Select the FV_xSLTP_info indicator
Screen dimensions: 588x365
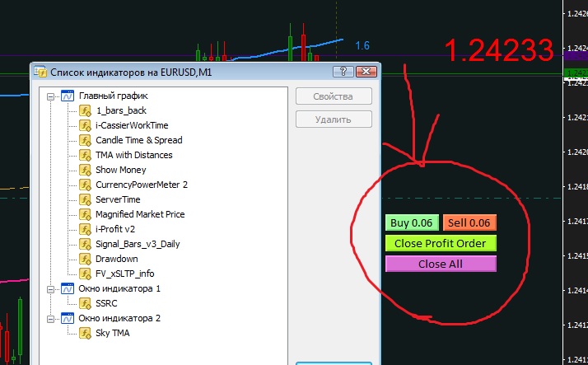point(125,274)
